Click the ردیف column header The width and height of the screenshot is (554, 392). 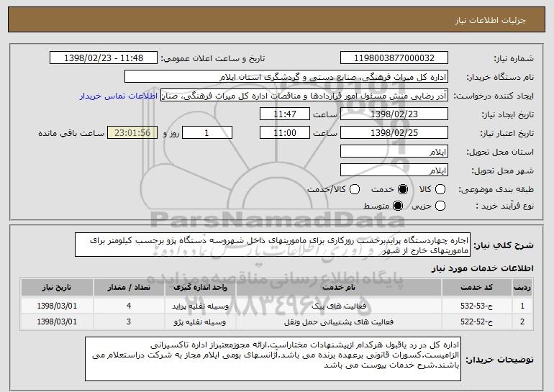point(522,288)
